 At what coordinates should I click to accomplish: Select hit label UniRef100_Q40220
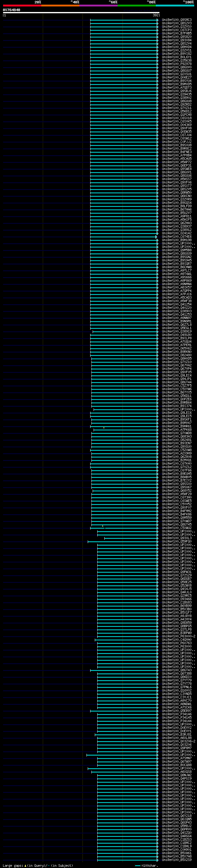176,308
